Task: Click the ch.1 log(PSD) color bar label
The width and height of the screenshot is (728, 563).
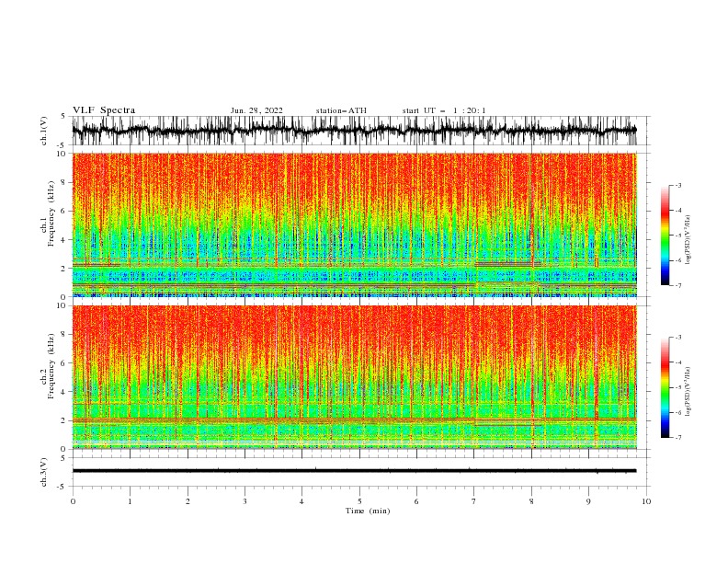Action: coord(688,240)
